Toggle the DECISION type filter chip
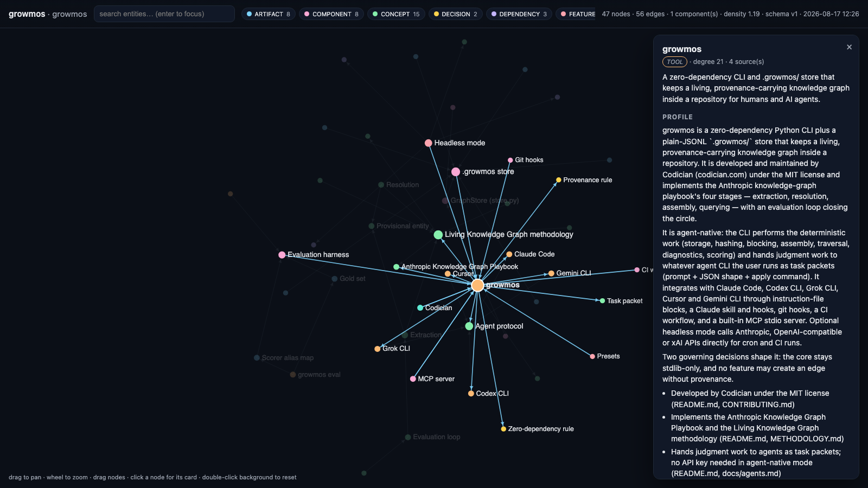The image size is (868, 488). 456,14
